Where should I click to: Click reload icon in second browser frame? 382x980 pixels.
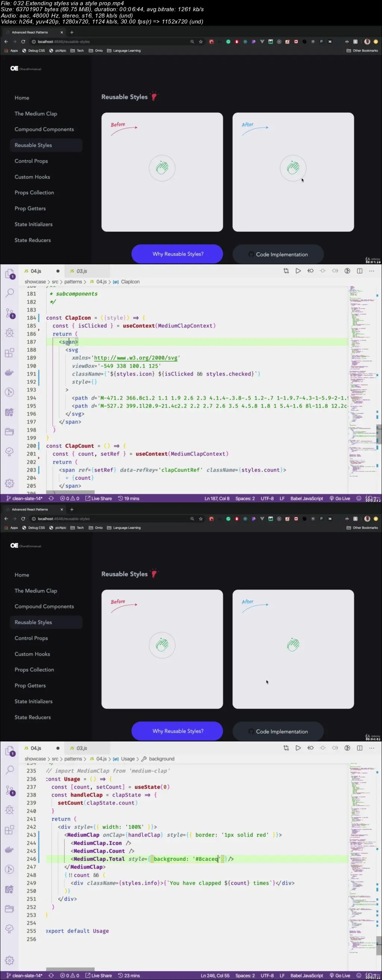tap(23, 519)
